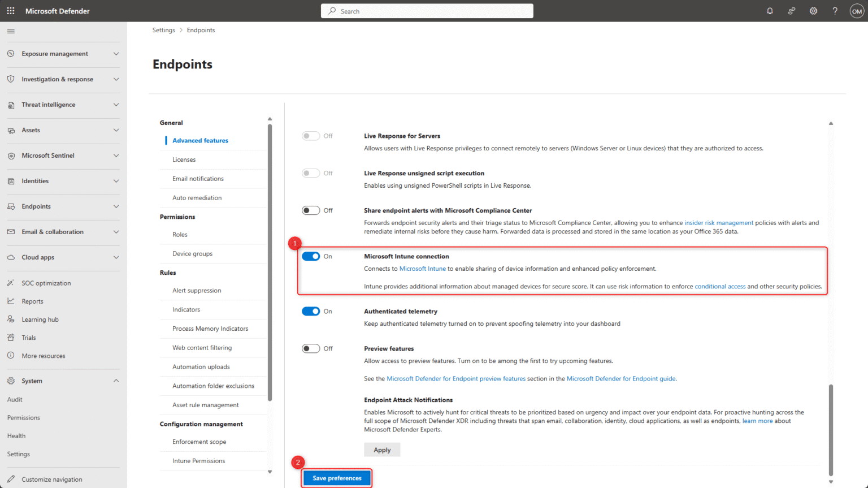Screen dimensions: 868x488
Task: Click the Cloud apps cloud icon
Action: pyautogui.click(x=11, y=257)
